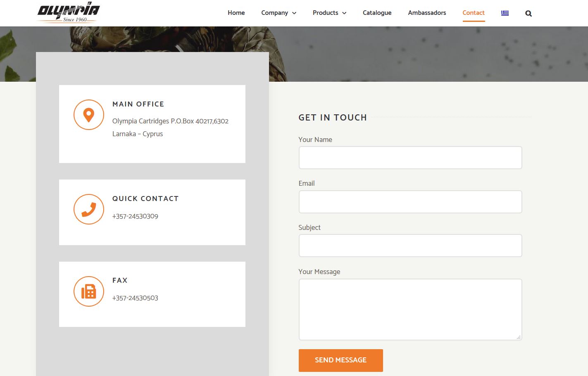Select the Subject text box
Screen dimensions: 588x376
[410, 246]
